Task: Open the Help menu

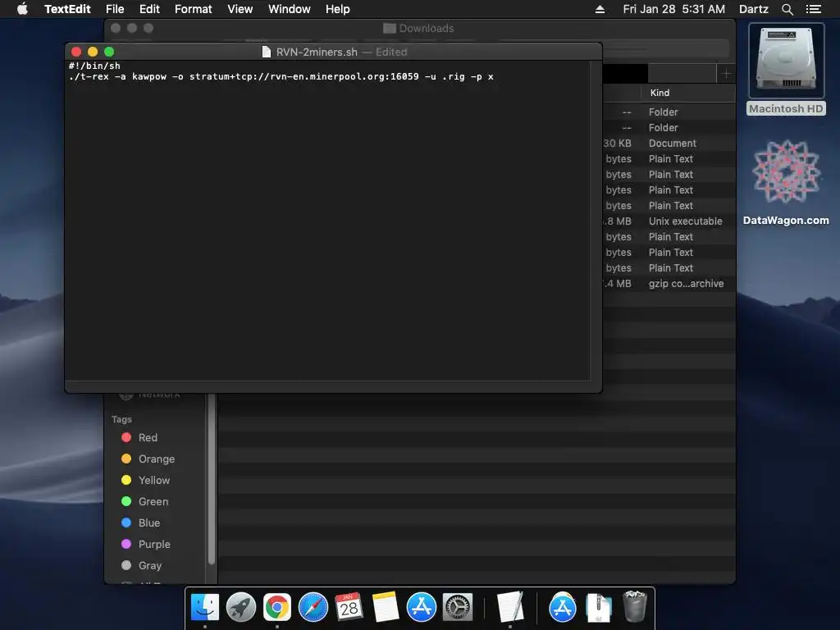Action: [x=337, y=9]
